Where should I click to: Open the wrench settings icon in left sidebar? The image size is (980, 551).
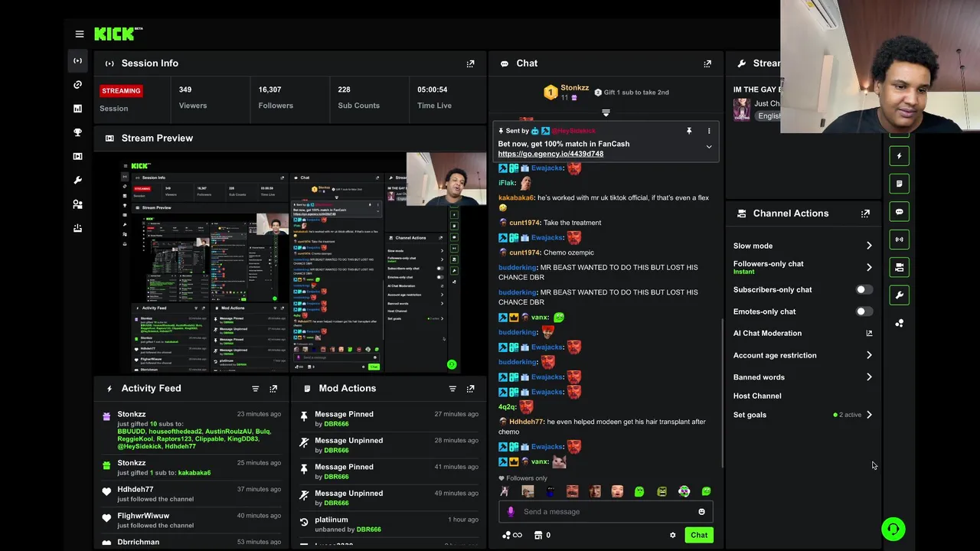tap(77, 180)
